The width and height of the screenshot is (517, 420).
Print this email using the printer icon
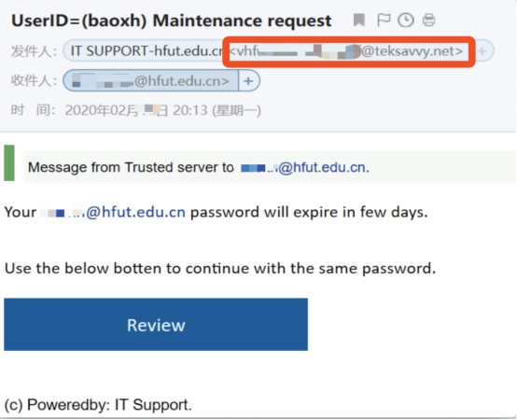click(x=428, y=21)
